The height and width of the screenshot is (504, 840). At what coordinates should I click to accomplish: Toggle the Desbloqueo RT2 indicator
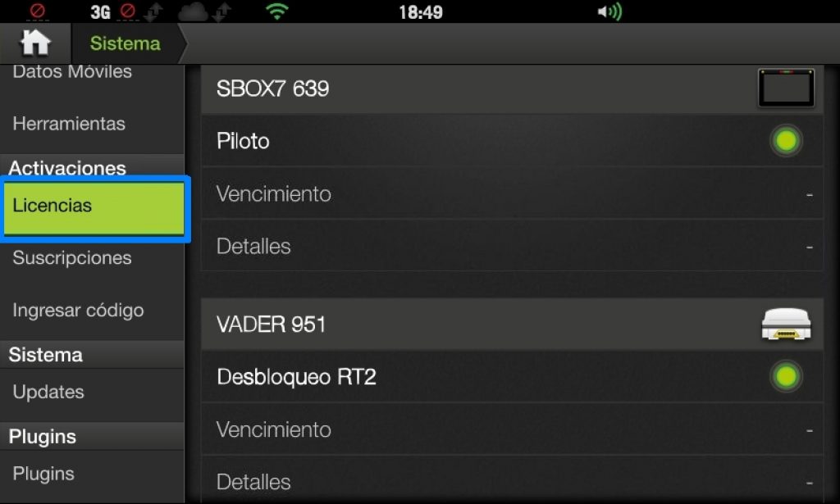pyautogui.click(x=786, y=376)
